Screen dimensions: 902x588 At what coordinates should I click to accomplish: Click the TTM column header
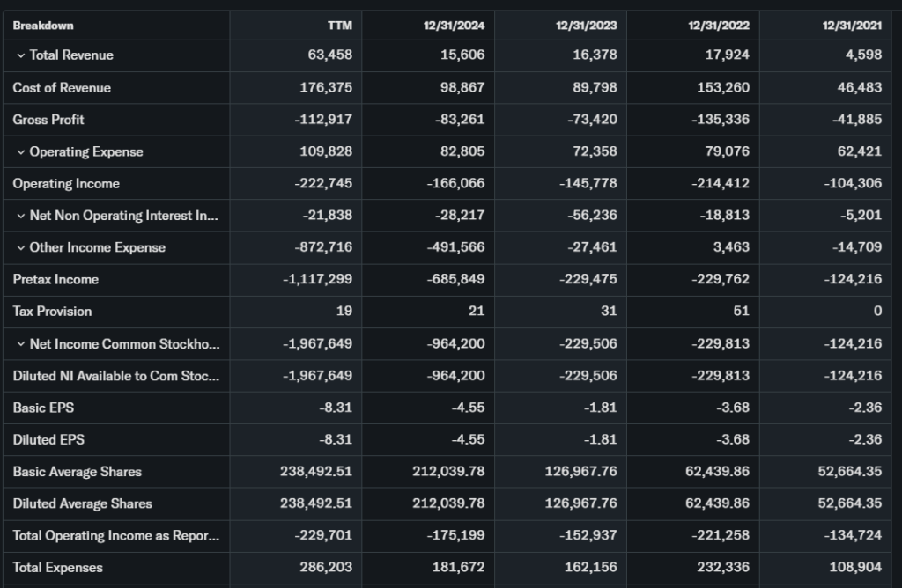[339, 26]
